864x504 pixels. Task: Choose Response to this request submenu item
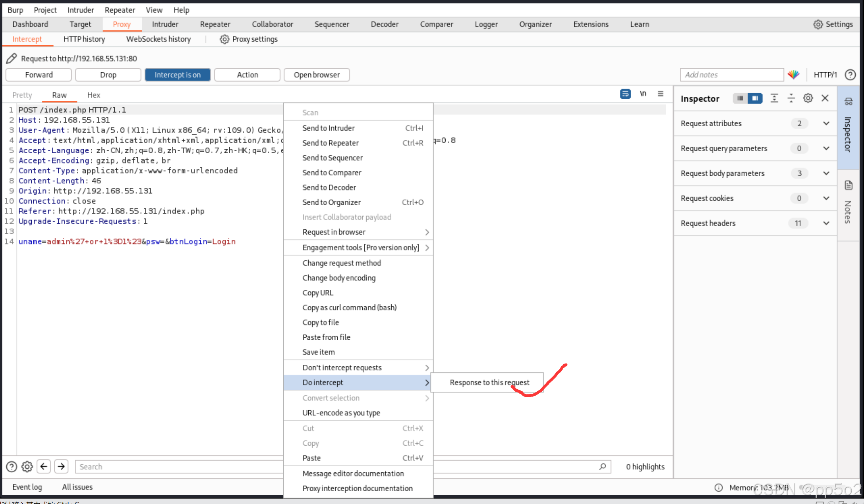coord(489,383)
